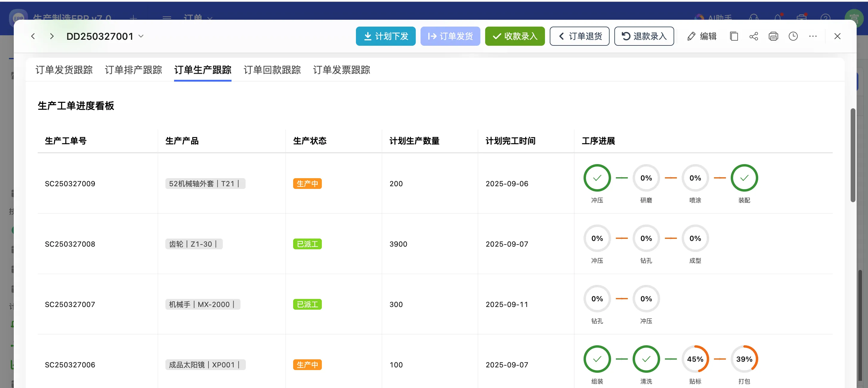Image resolution: width=868 pixels, height=388 pixels.
Task: Close the order detail dialog
Action: click(837, 36)
